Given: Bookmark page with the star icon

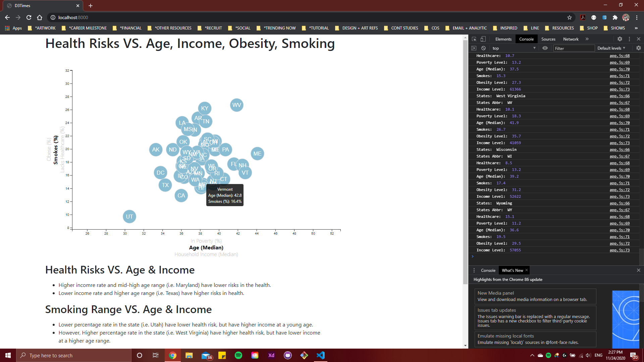Looking at the screenshot, I should (569, 17).
